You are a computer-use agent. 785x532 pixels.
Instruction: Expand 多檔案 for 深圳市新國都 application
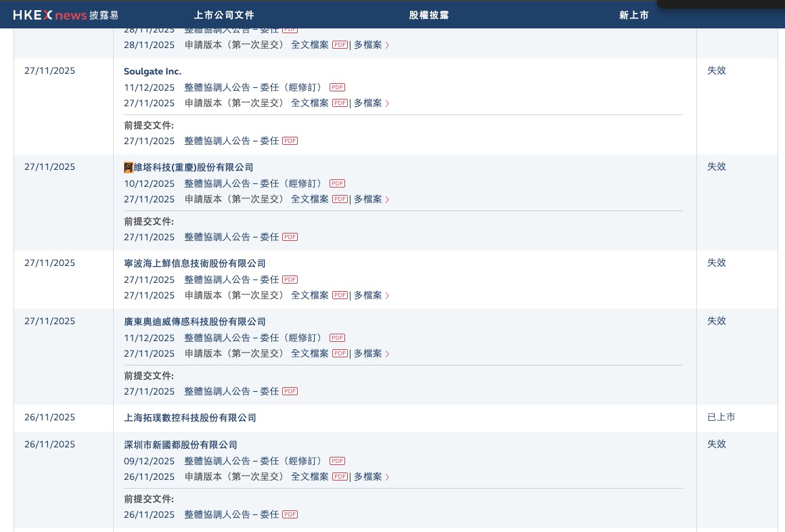pyautogui.click(x=372, y=476)
